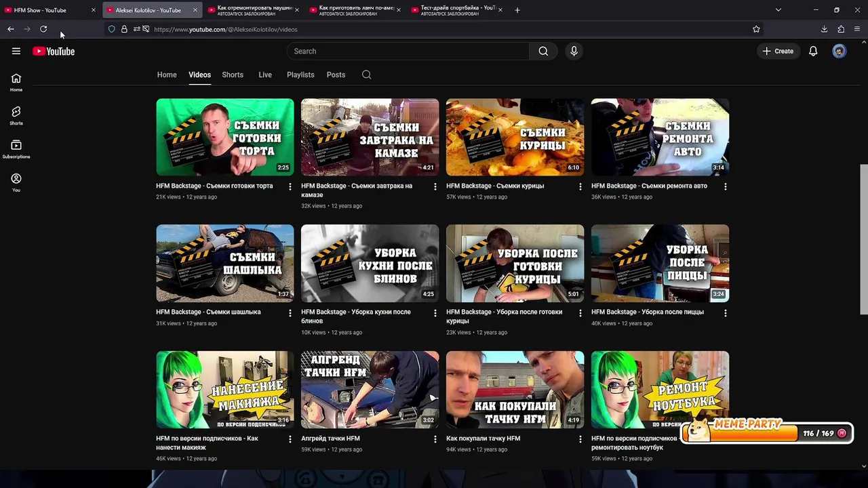
Task: Open the YouTube hamburger guide menu
Action: pos(16,51)
